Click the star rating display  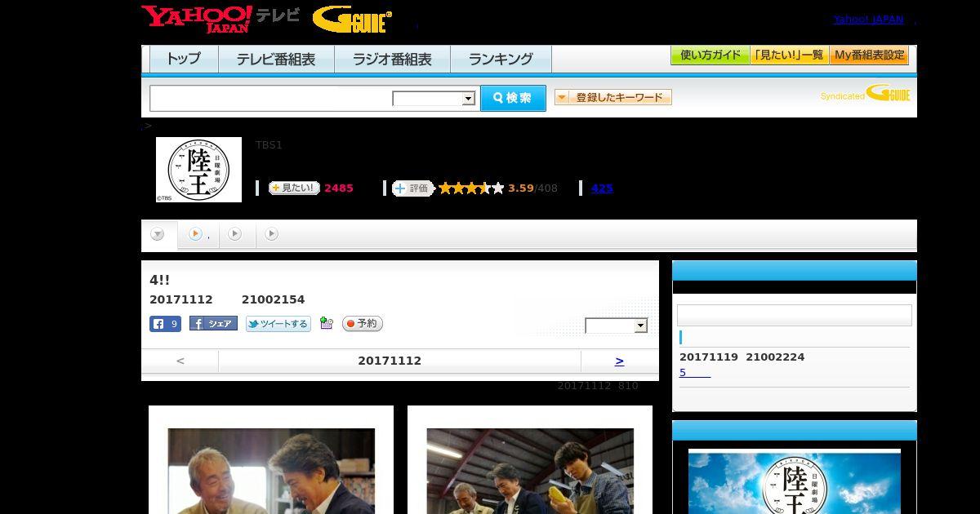tap(471, 188)
